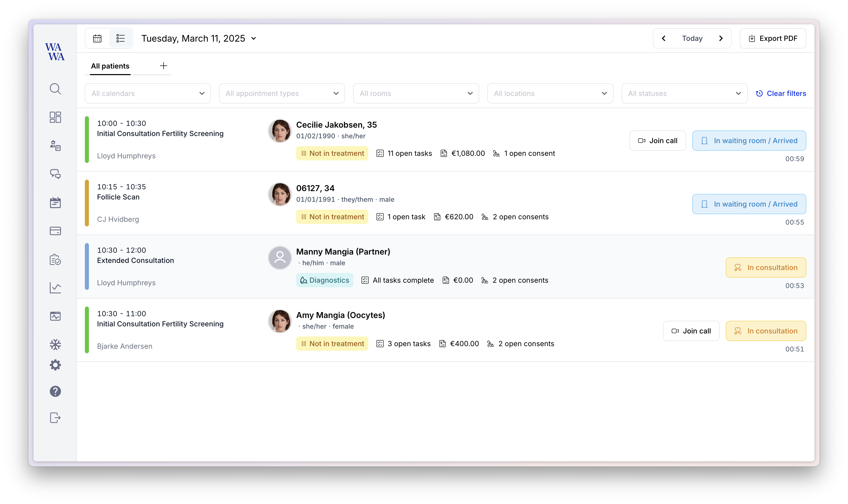Switch to list view toggle
The image size is (848, 504).
pos(121,38)
